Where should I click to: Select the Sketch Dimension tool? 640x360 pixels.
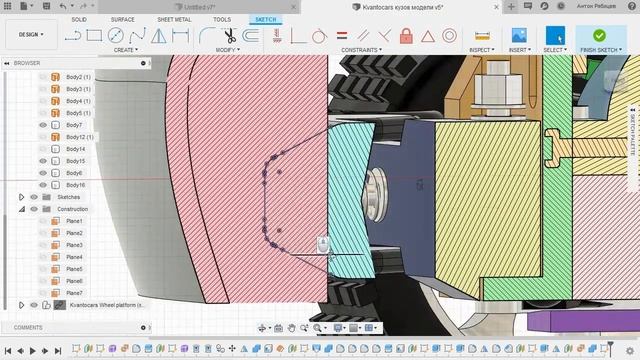[x=180, y=36]
